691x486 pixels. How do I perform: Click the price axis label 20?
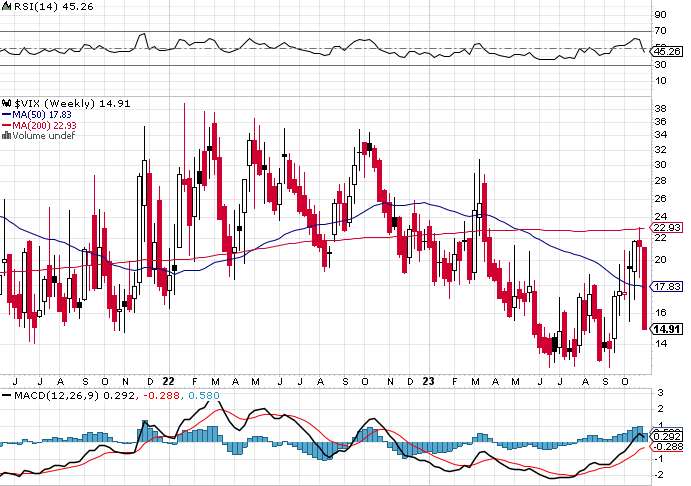660,260
